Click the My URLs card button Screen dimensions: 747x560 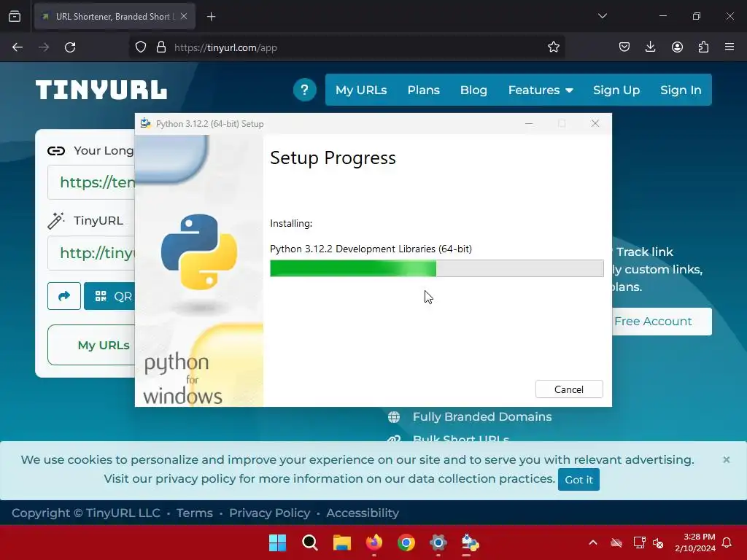coord(91,345)
